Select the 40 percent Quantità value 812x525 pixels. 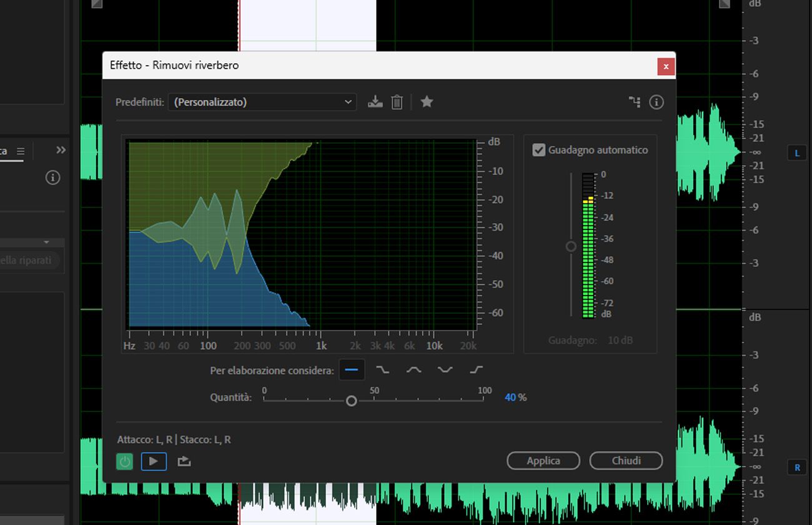[510, 397]
